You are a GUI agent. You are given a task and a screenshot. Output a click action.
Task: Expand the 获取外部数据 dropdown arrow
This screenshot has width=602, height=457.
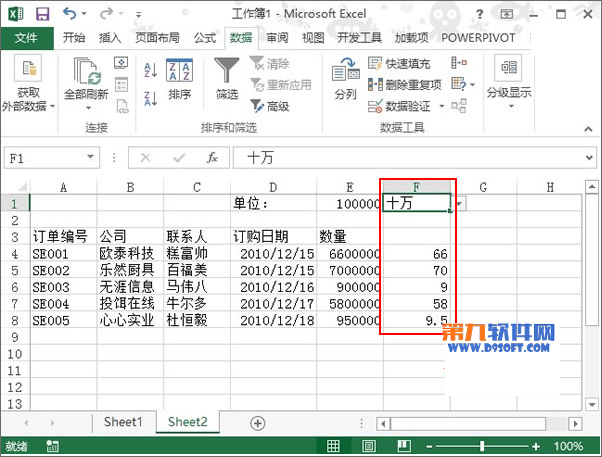coord(53,106)
